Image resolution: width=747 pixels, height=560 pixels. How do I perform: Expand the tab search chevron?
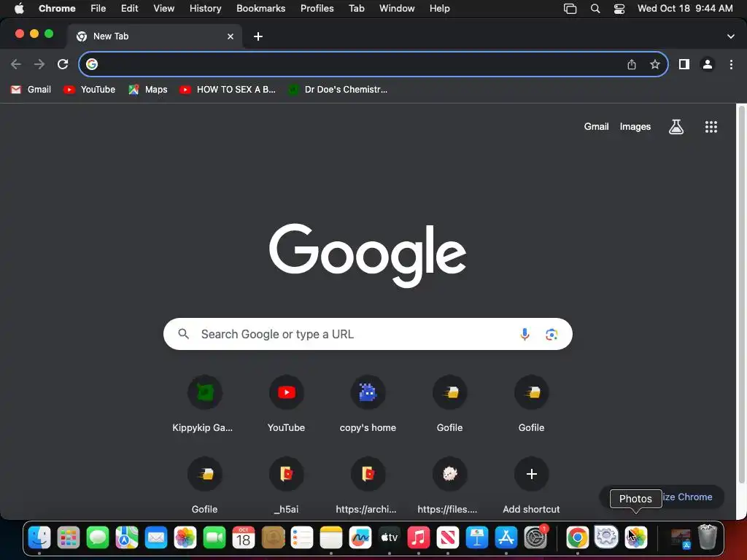tap(731, 36)
